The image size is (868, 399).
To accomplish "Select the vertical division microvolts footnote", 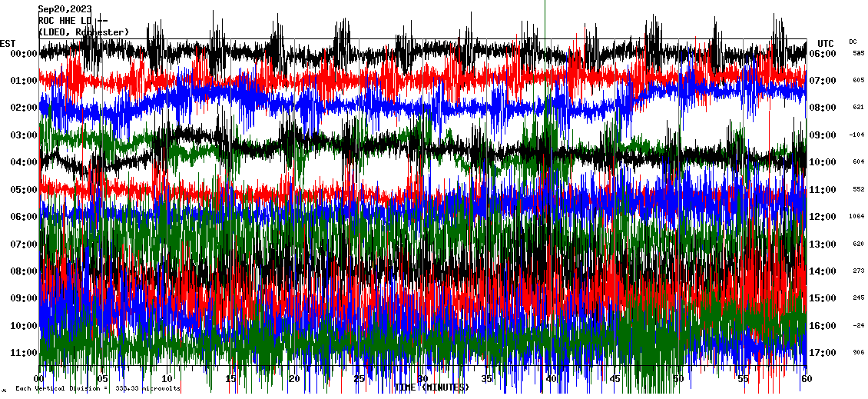I will (x=98, y=389).
